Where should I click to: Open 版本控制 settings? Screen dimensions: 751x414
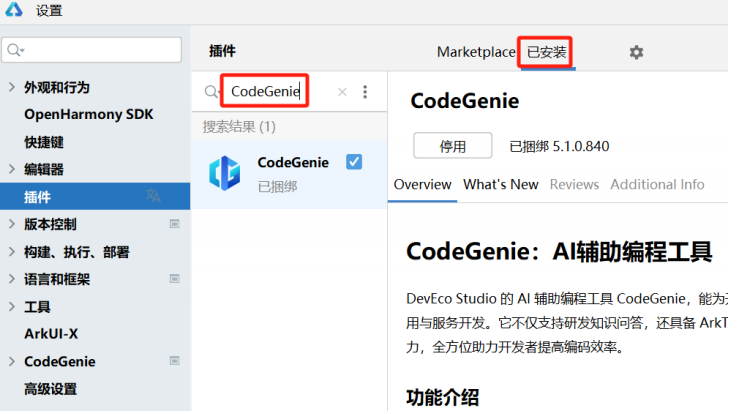[x=50, y=224]
